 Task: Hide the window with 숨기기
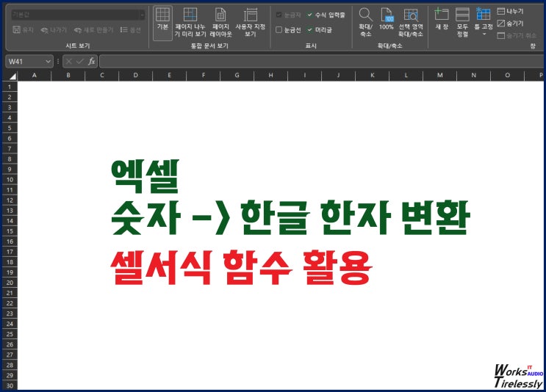pos(510,23)
